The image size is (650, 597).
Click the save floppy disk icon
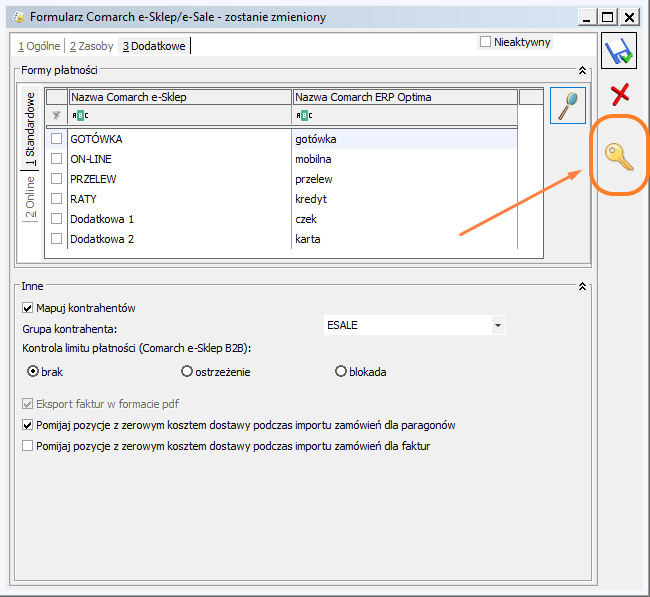point(619,51)
